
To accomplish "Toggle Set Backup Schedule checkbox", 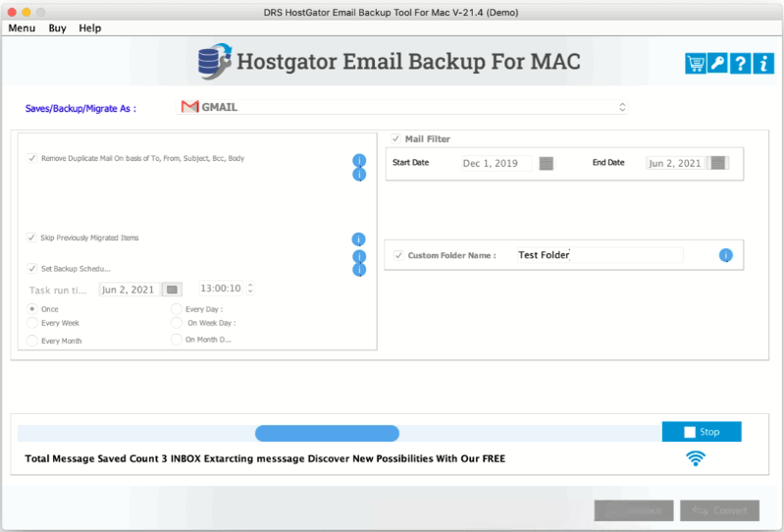I will (x=32, y=269).
